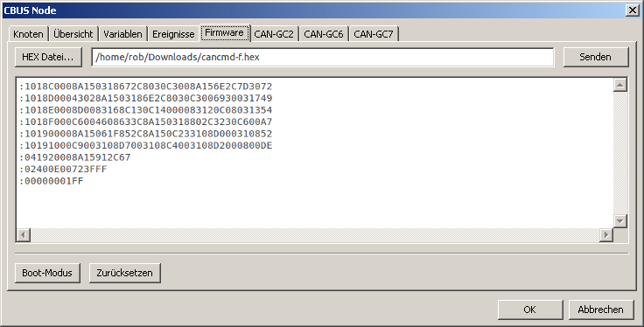Go to the Ereignisse tab

(173, 33)
